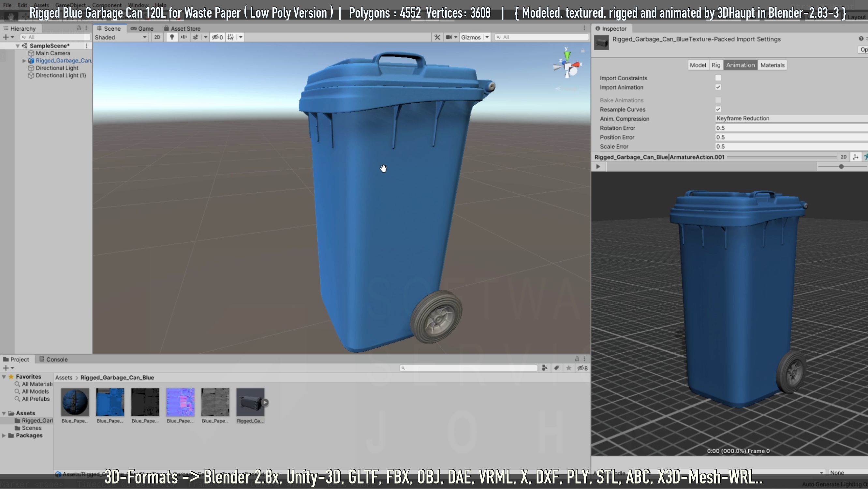Click the Rotation Error input field
This screenshot has width=868, height=489.
pos(791,128)
